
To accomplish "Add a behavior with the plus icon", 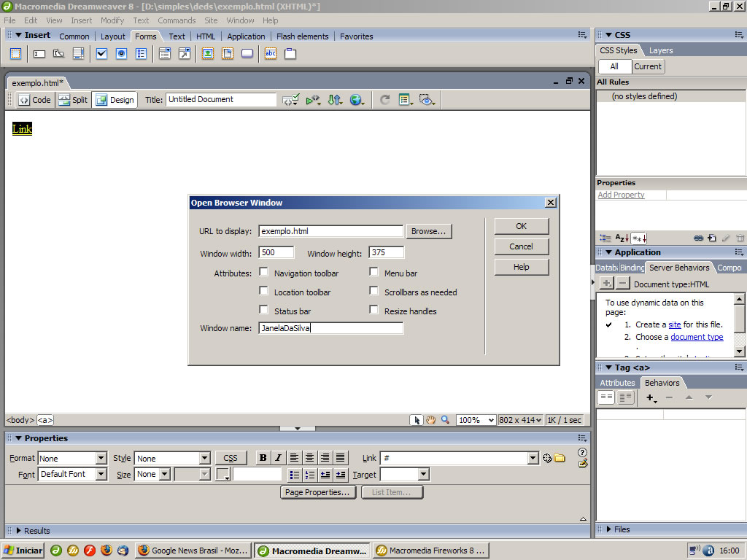I will coord(651,397).
